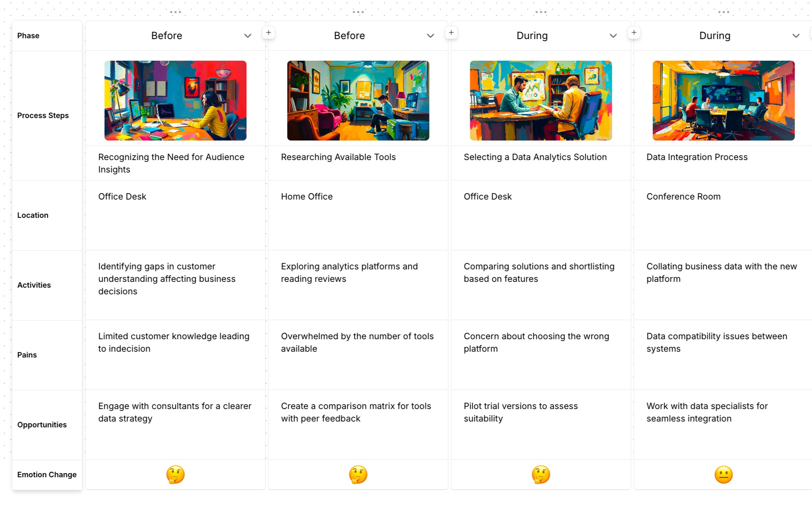Expand phase dropdown for second Before column
Screen dimensions: 812x508
[x=430, y=36]
